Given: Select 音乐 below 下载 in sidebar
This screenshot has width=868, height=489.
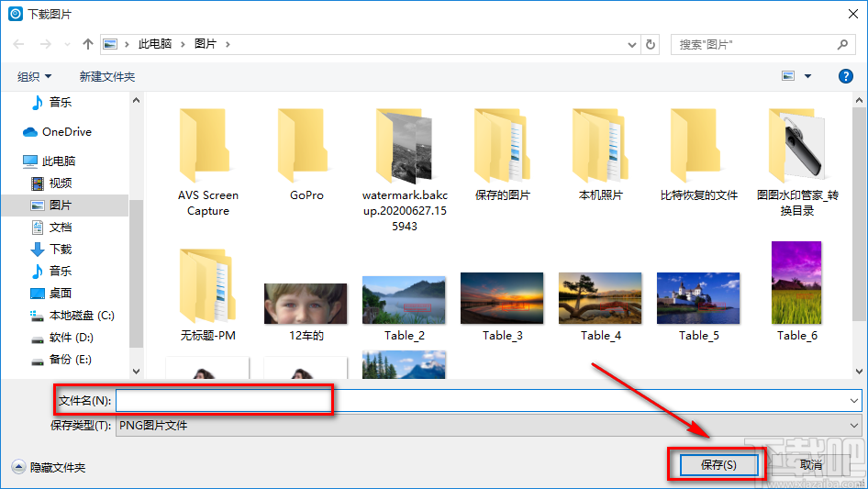Looking at the screenshot, I should click(x=51, y=271).
